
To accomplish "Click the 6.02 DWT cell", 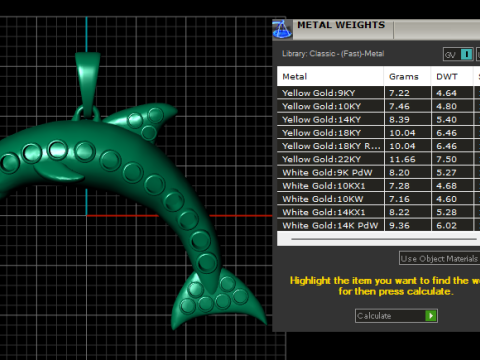I will (x=452, y=225).
